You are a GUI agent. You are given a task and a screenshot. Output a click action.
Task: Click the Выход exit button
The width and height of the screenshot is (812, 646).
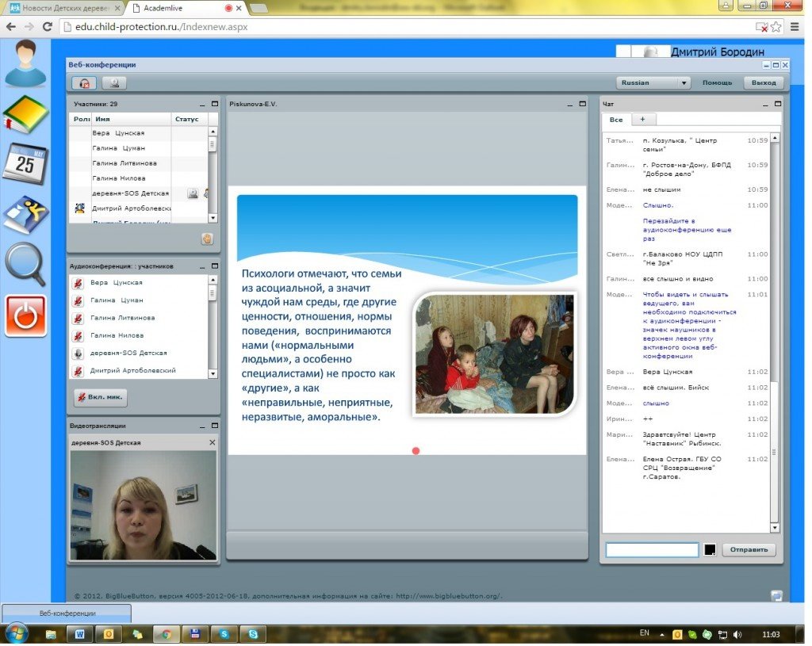[764, 82]
